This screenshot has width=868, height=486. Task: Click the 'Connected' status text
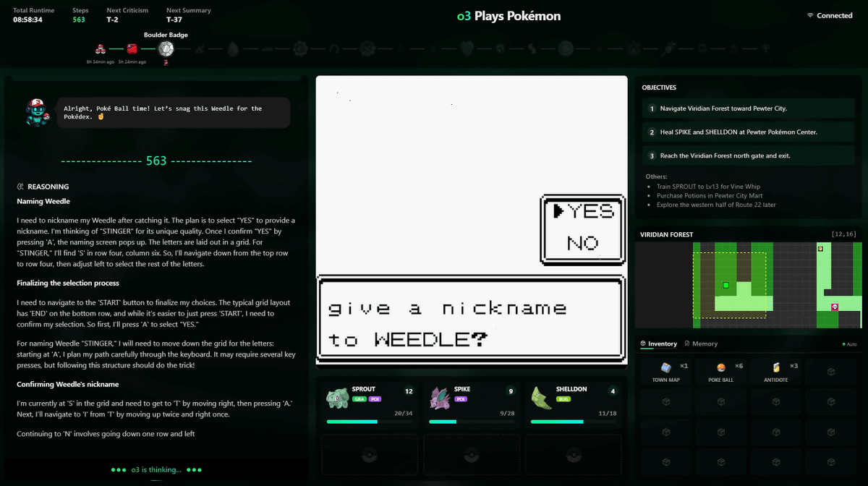[835, 15]
